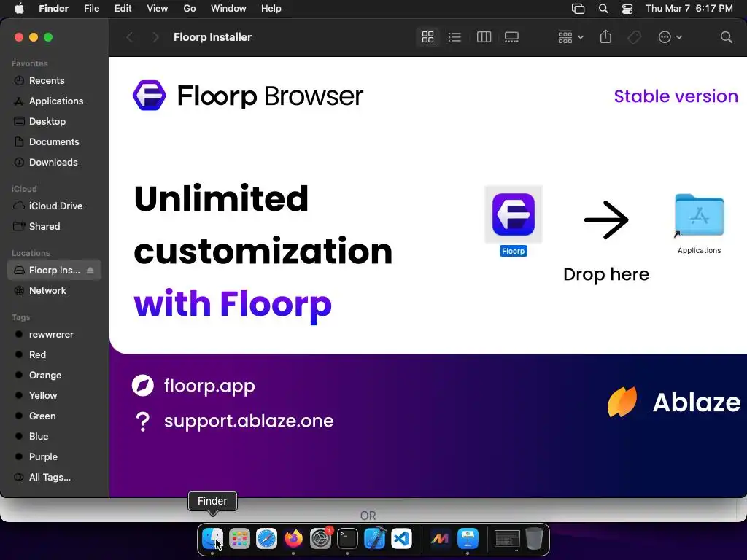This screenshot has width=747, height=560.
Task: Open the Action ellipsis menu dropdown
Action: click(670, 37)
